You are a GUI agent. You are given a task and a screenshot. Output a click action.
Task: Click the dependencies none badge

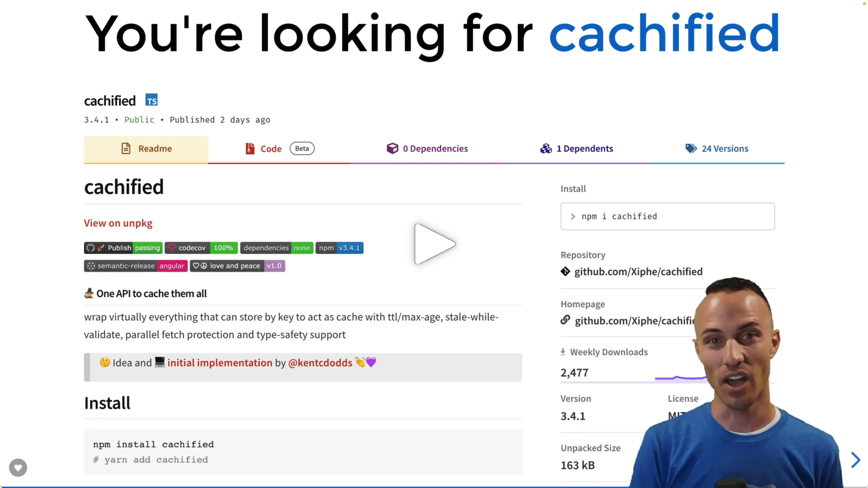pyautogui.click(x=277, y=248)
